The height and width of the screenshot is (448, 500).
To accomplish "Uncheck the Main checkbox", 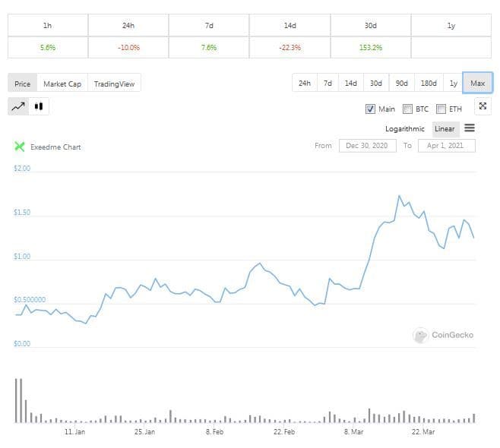I will [371, 109].
